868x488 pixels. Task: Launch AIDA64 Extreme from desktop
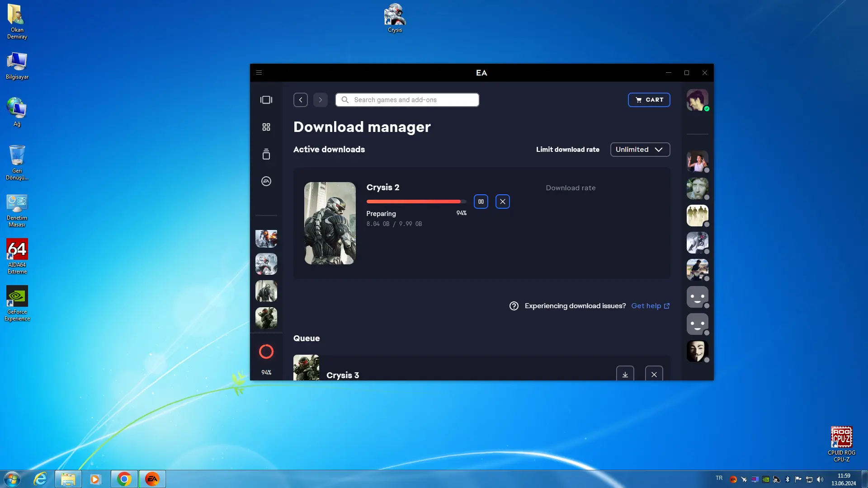17,257
